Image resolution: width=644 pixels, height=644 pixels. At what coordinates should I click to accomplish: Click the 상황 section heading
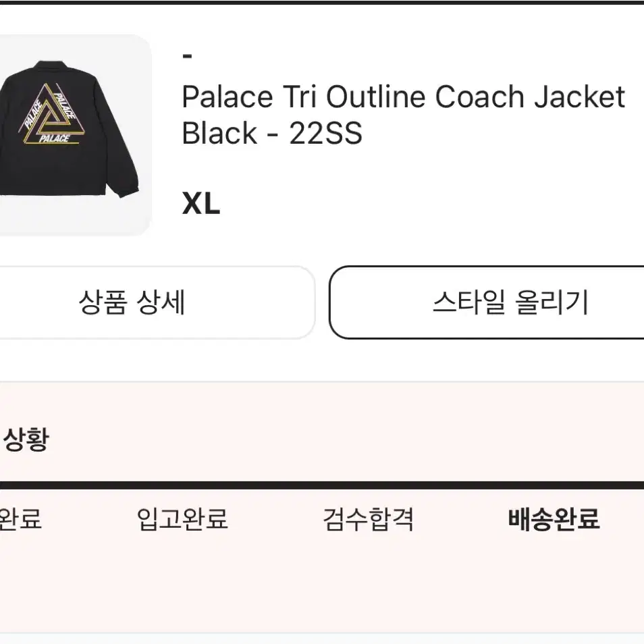click(x=26, y=439)
